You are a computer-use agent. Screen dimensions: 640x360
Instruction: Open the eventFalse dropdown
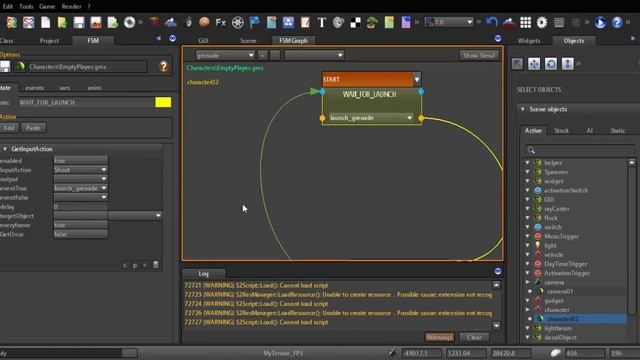point(80,197)
